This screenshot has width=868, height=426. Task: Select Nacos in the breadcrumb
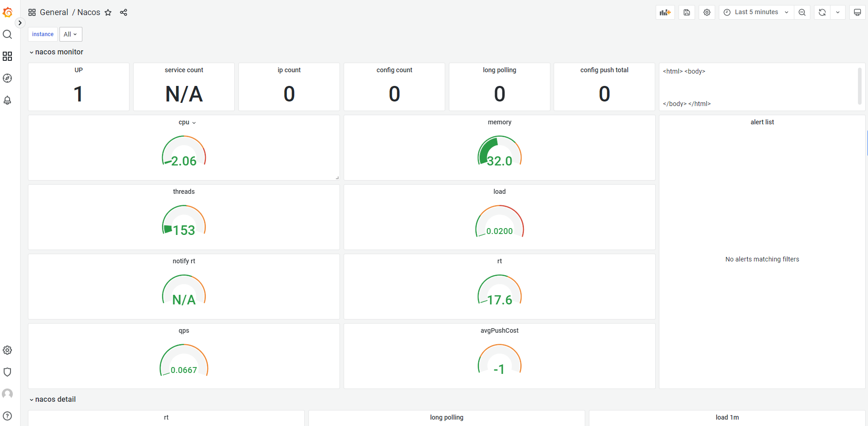click(x=88, y=12)
